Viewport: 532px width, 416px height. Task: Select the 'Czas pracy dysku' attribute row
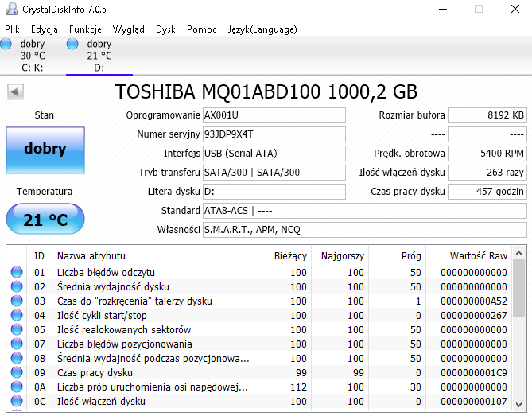(x=259, y=372)
